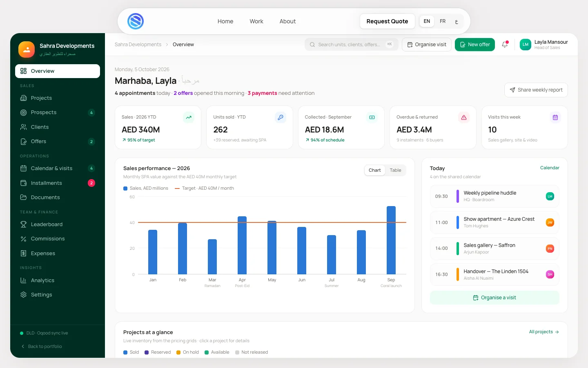
Task: Click the LM badge on Weekly pipeline huddle
Action: tap(550, 196)
